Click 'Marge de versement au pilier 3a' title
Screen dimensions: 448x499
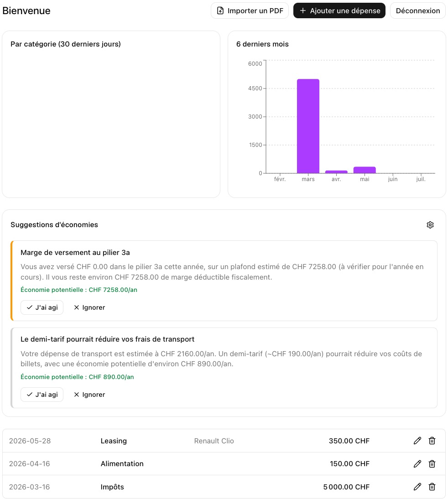point(75,252)
